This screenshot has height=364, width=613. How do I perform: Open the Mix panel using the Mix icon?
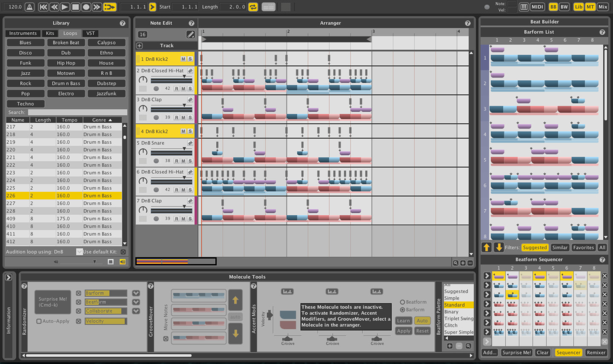point(603,7)
